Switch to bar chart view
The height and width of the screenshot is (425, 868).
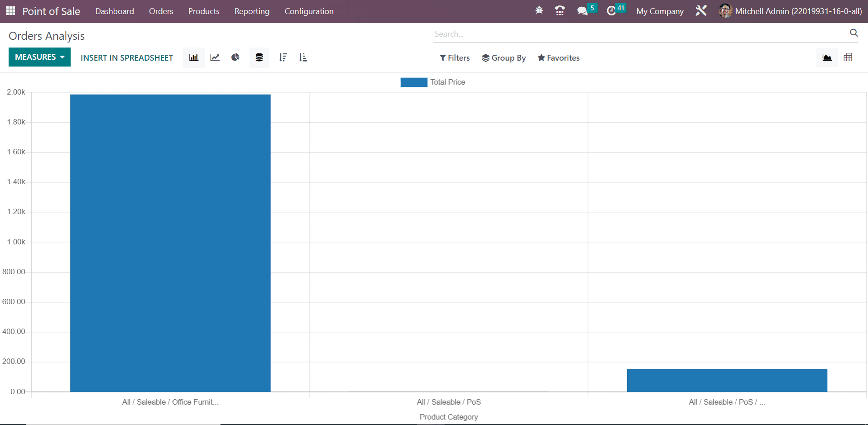click(194, 57)
